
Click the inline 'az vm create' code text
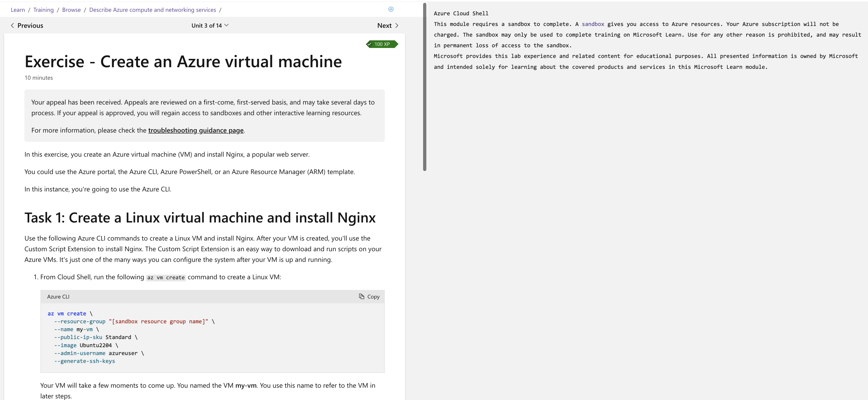pyautogui.click(x=166, y=277)
